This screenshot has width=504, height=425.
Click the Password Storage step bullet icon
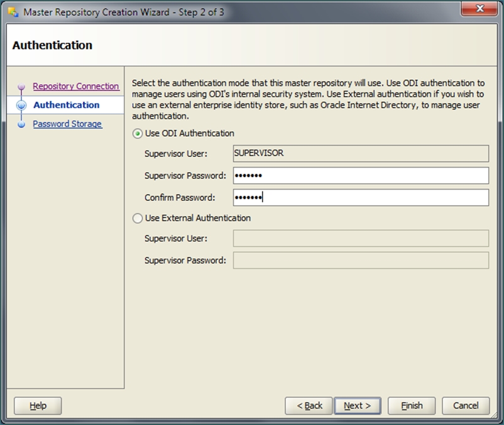tap(21, 124)
